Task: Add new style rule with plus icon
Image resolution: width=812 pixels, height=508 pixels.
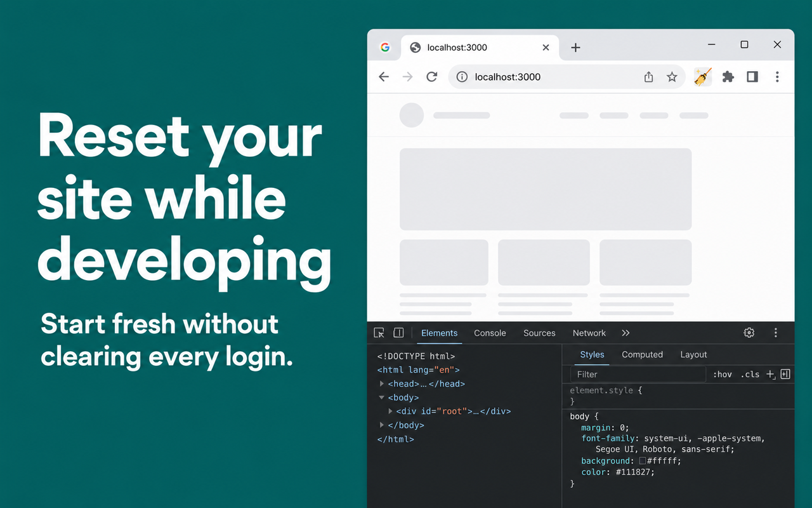Action: point(771,375)
